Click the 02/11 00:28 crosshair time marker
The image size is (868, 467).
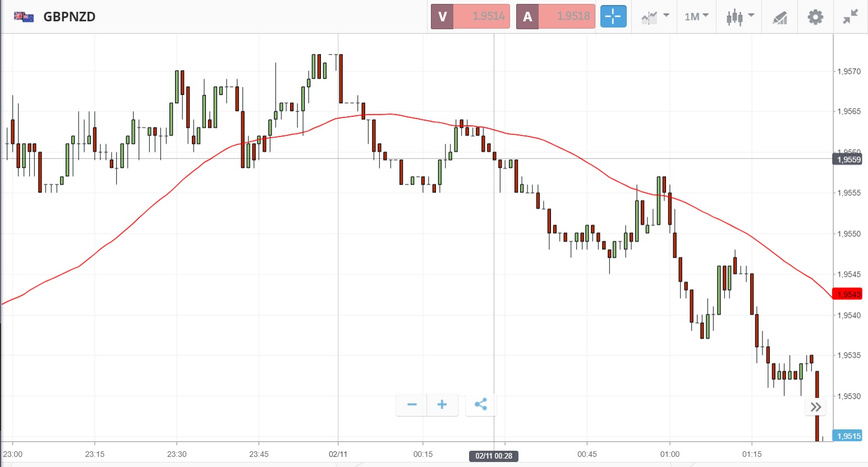click(x=494, y=456)
